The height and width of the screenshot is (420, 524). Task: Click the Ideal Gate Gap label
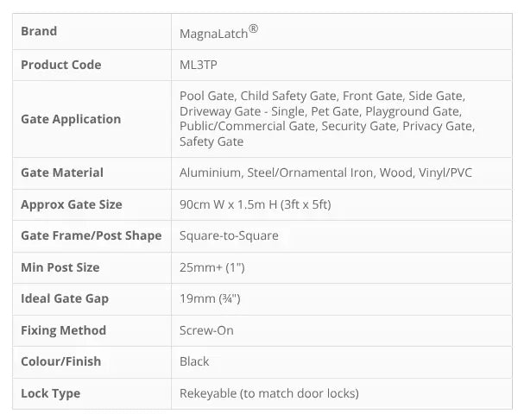(x=65, y=298)
